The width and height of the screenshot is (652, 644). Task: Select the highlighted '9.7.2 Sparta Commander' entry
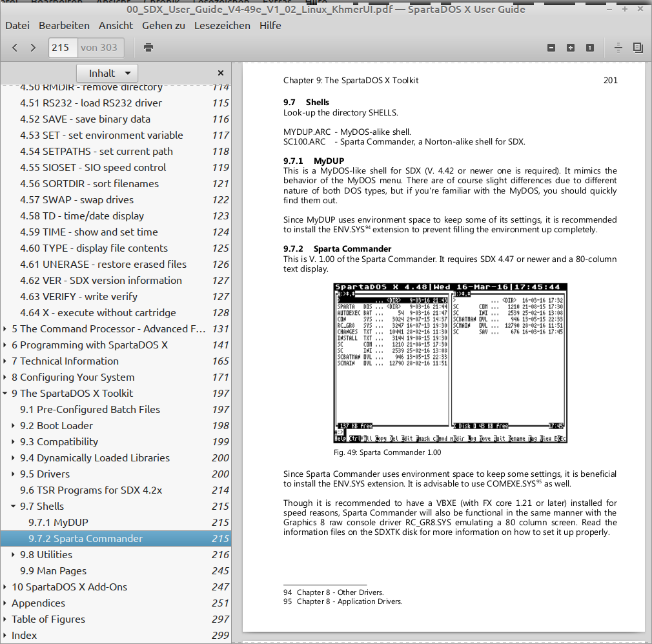pyautogui.click(x=116, y=539)
